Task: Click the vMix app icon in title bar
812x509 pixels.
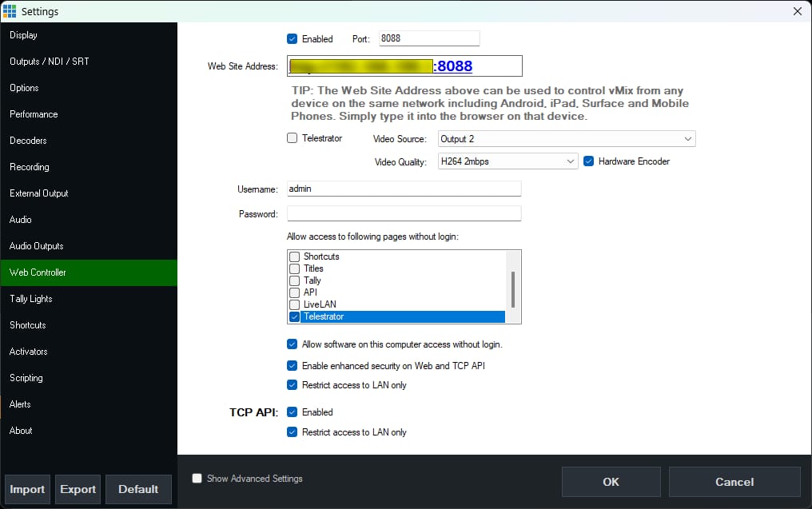Action: pyautogui.click(x=10, y=11)
